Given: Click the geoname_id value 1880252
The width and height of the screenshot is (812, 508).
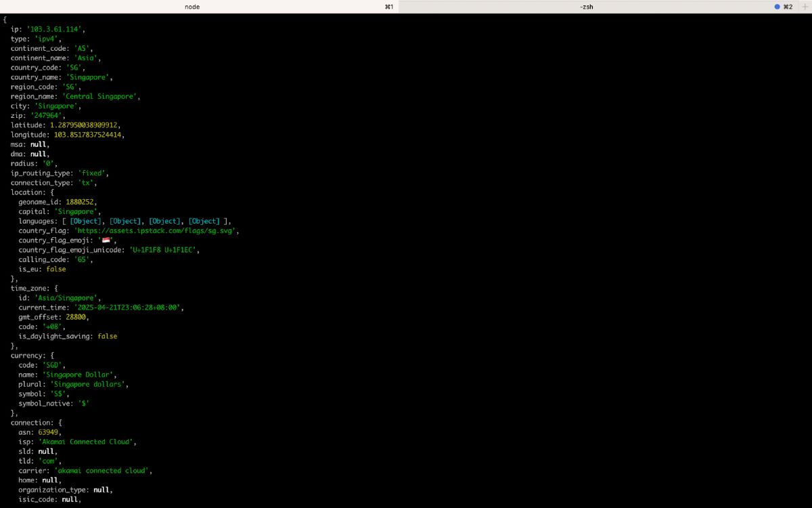Looking at the screenshot, I should [x=82, y=202].
